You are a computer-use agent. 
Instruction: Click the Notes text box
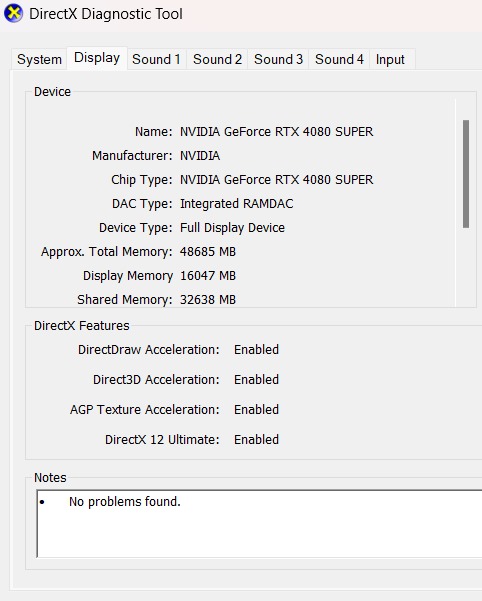tap(259, 523)
